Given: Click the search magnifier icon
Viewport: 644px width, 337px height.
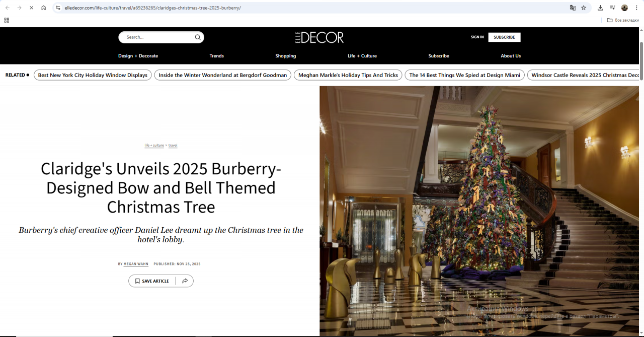Looking at the screenshot, I should (x=198, y=37).
